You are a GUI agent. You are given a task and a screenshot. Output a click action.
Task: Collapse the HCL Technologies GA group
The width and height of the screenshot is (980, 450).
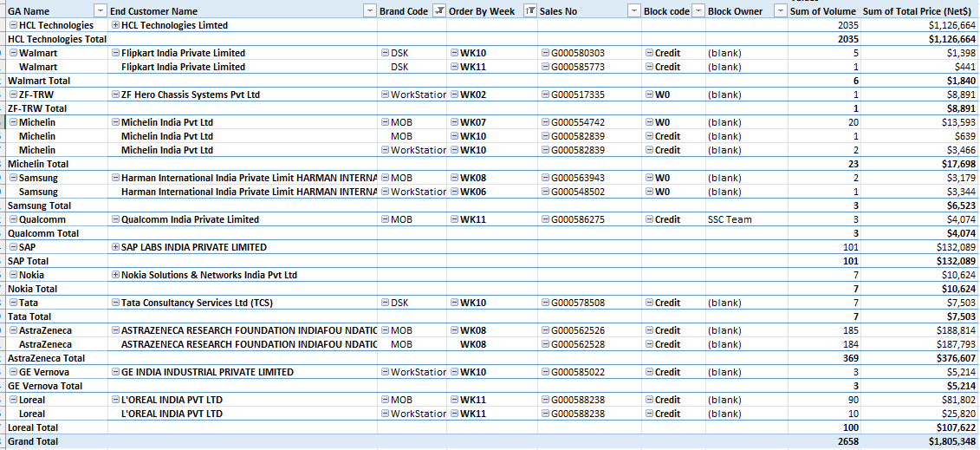pyautogui.click(x=14, y=25)
